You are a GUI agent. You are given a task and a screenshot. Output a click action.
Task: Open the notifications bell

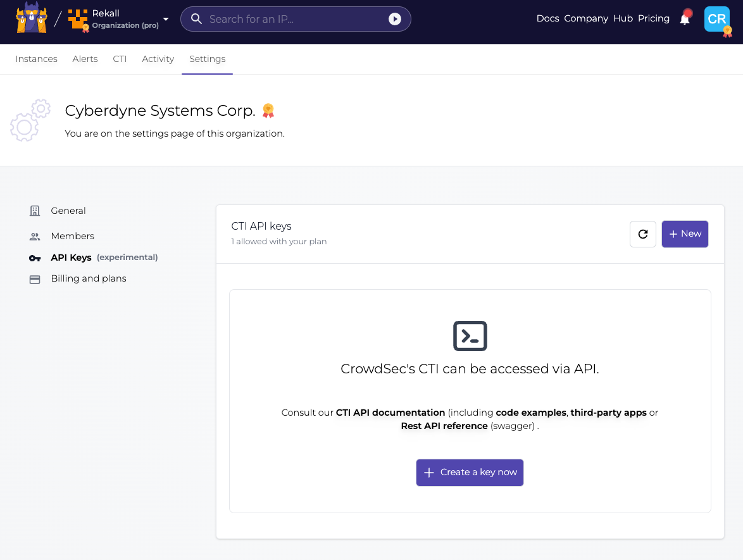tap(685, 19)
